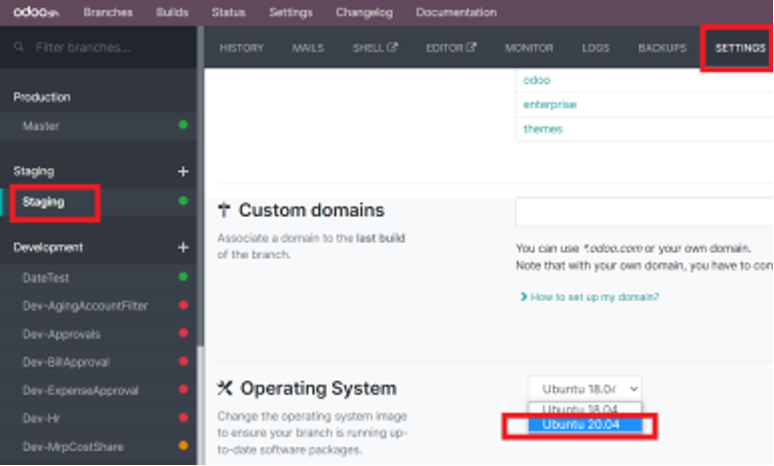Open the enterprise repository link

coord(550,105)
